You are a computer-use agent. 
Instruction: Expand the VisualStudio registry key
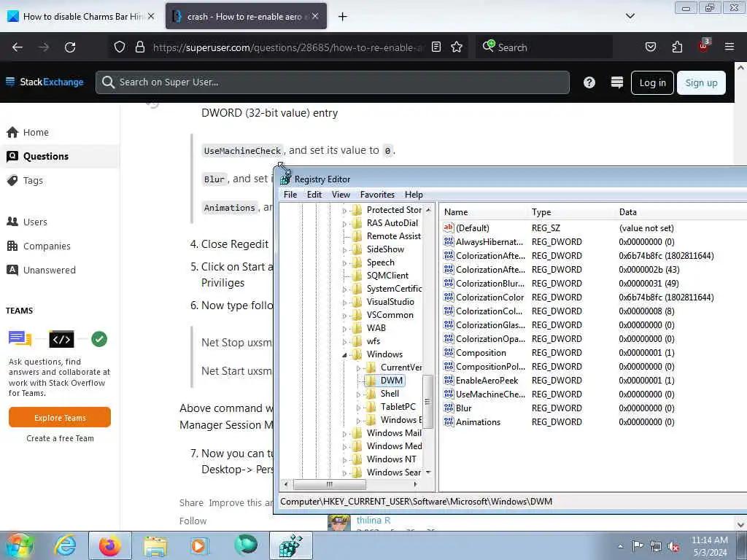344,302
